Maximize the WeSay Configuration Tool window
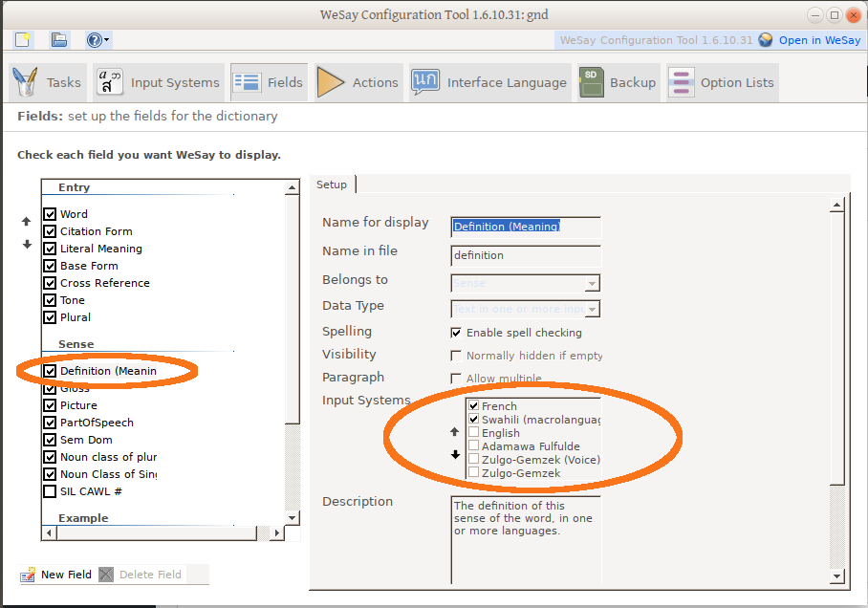Screen dimensions: 868x608 tap(835, 15)
